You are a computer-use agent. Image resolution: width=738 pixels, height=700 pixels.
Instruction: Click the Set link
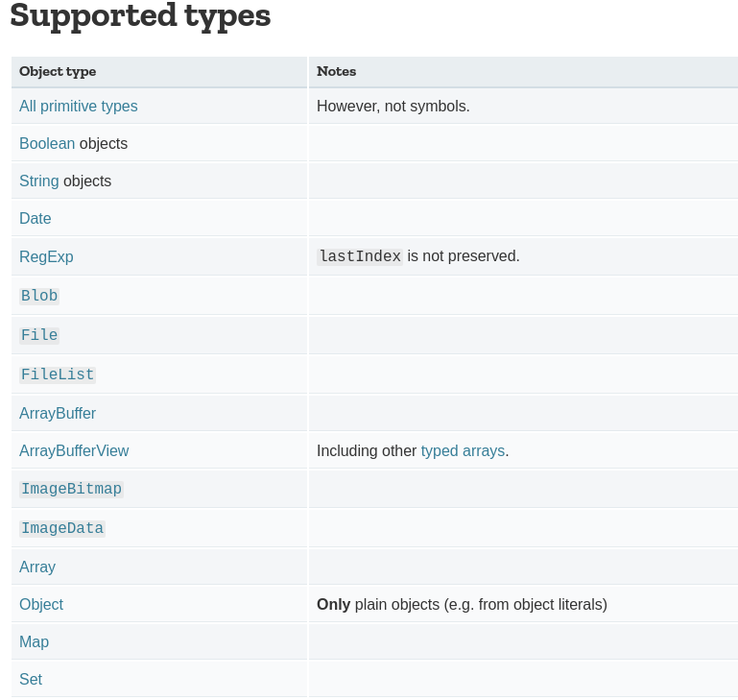31,680
